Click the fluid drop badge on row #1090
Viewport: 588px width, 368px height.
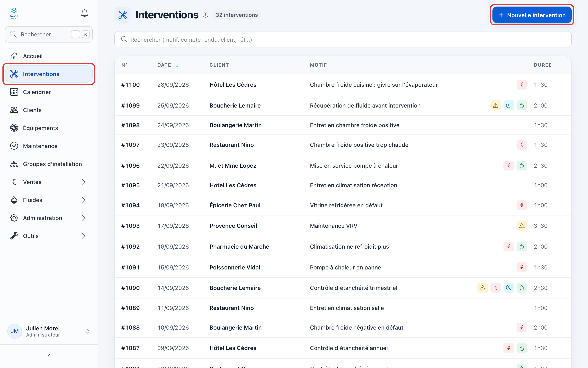pyautogui.click(x=522, y=288)
